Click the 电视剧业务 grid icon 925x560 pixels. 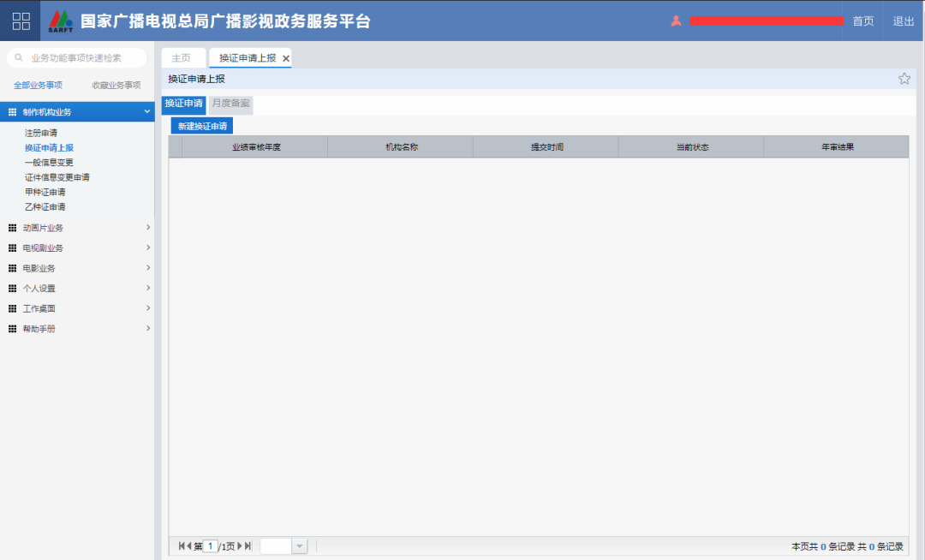click(x=12, y=248)
